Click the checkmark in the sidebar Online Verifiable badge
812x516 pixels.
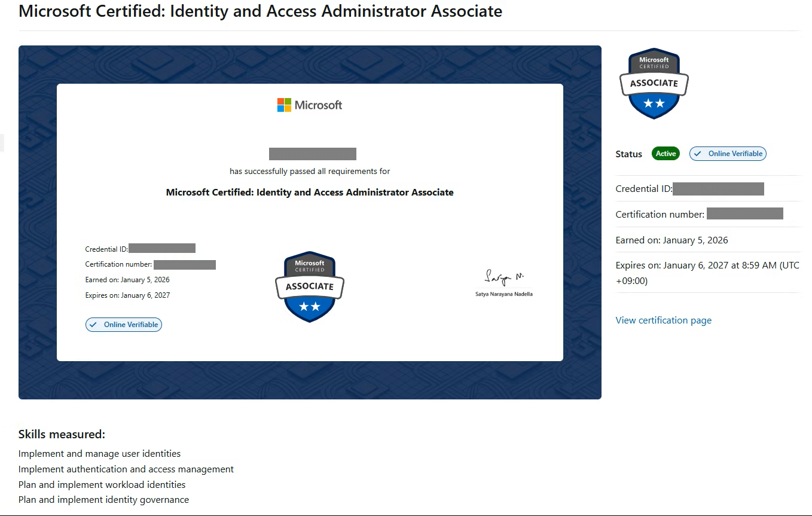coord(697,154)
